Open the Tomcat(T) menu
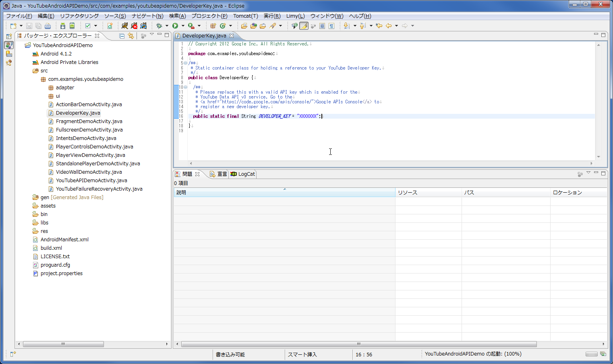 coord(246,16)
